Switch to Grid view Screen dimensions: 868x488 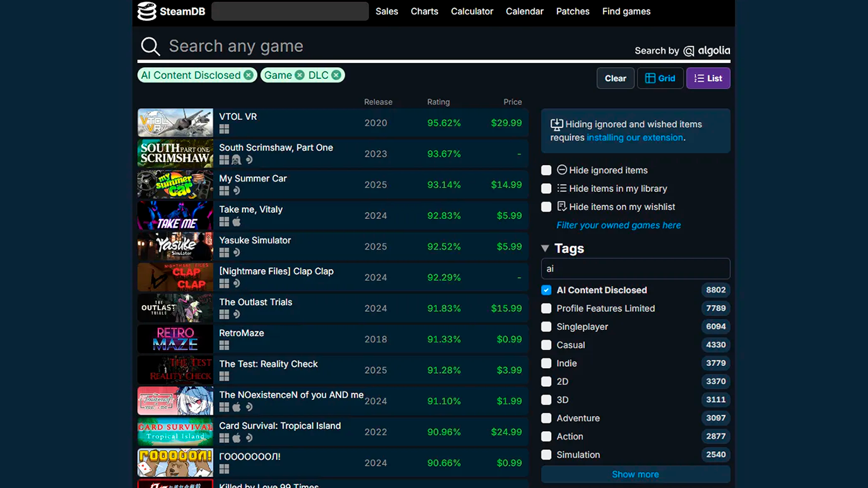tap(660, 78)
